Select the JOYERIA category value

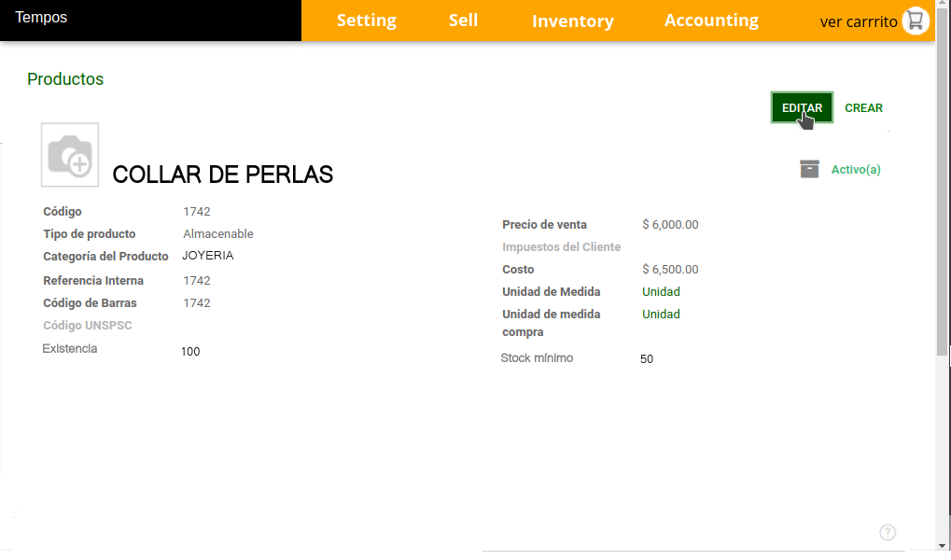pyautogui.click(x=207, y=256)
